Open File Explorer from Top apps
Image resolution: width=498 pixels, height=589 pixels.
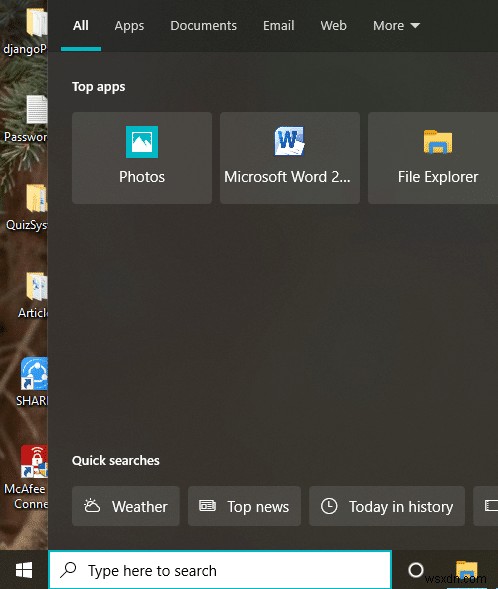(433, 158)
